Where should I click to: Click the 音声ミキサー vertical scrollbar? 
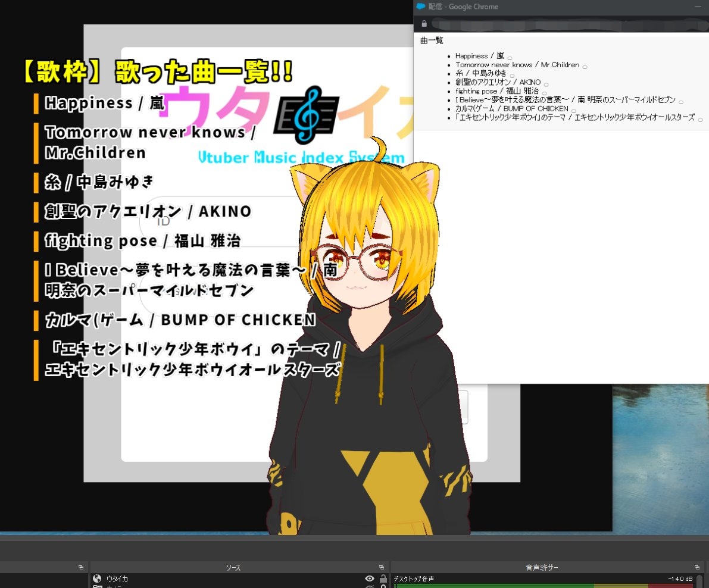(x=699, y=581)
